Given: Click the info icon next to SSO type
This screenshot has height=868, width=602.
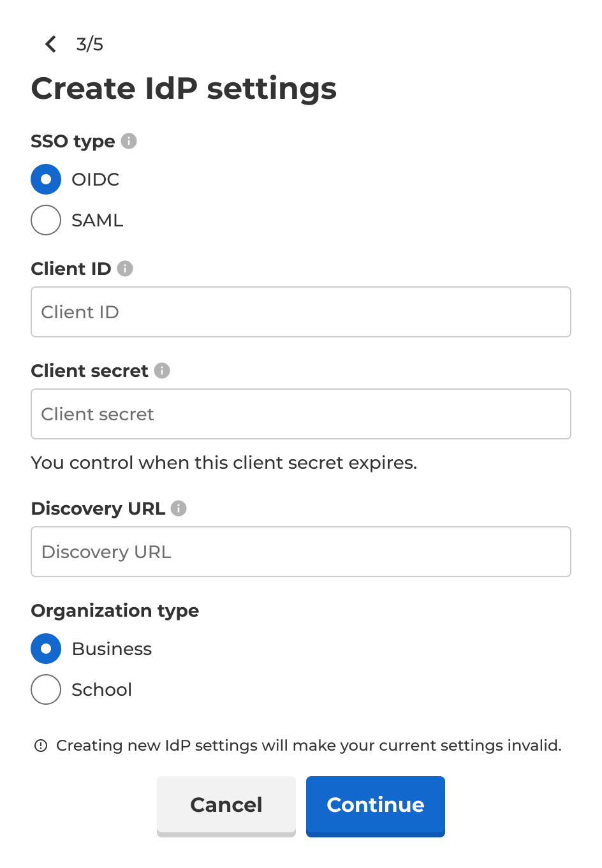Looking at the screenshot, I should pyautogui.click(x=129, y=141).
